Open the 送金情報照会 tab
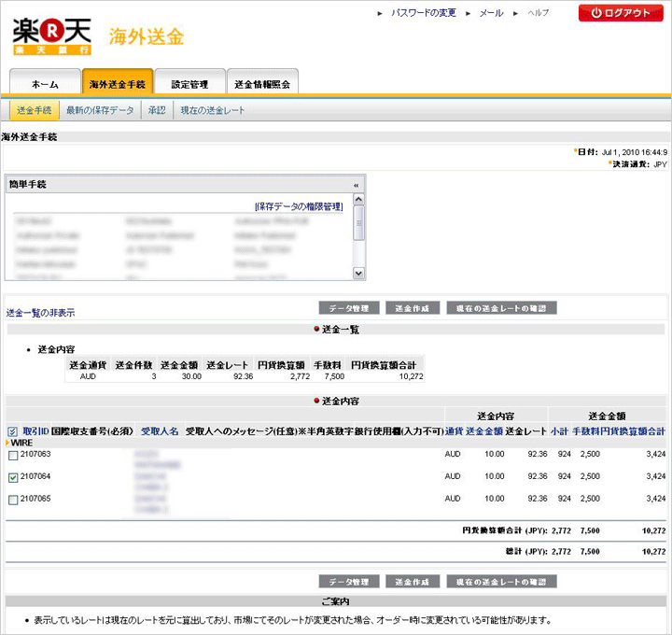 [x=262, y=84]
